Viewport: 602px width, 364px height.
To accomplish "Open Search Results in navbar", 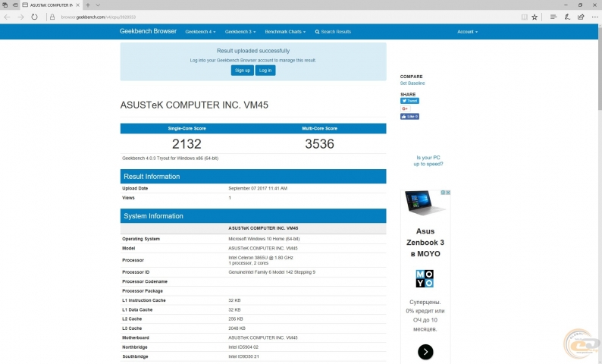I will pos(333,32).
